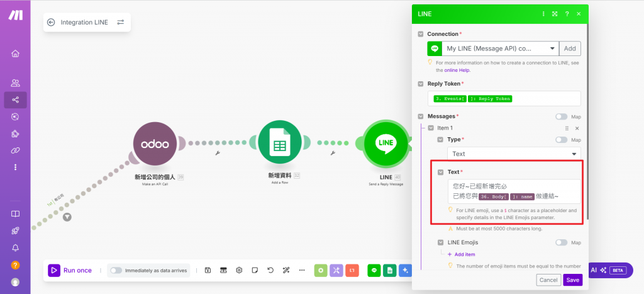Click the Add connection button

click(x=570, y=48)
